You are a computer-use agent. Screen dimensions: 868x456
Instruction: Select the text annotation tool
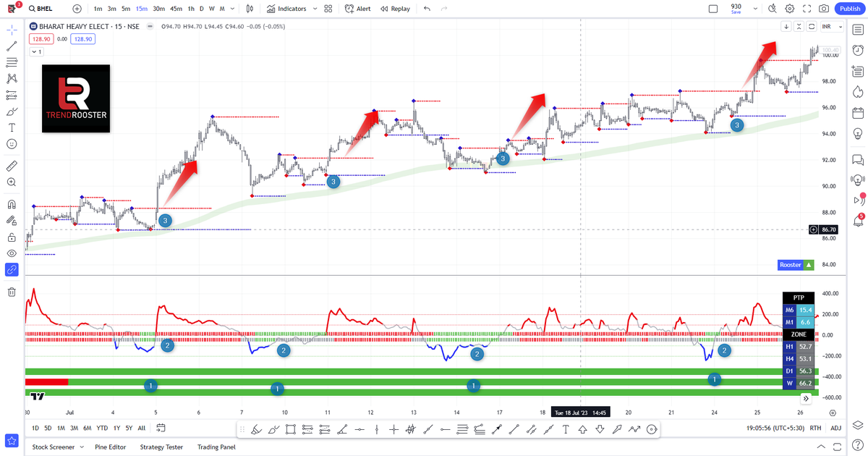12,127
